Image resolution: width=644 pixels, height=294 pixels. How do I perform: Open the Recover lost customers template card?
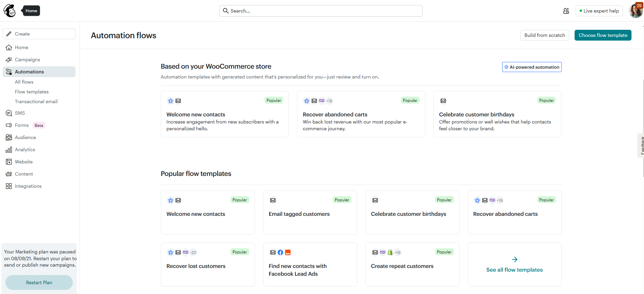(x=208, y=265)
